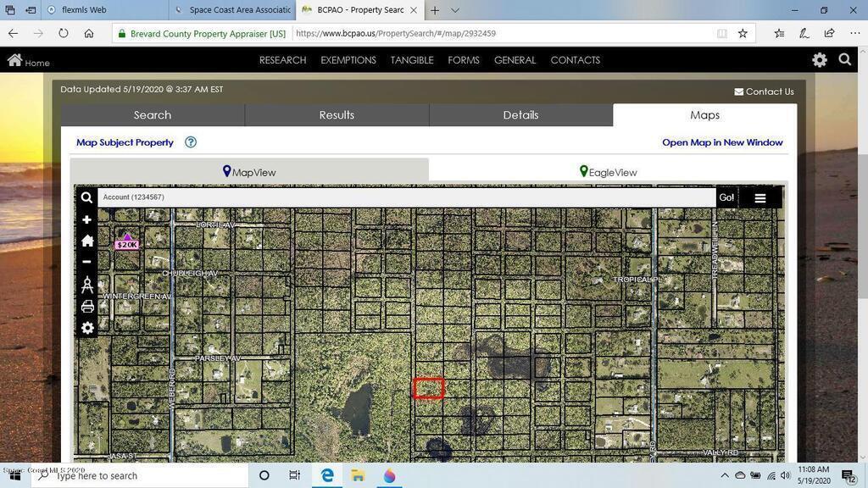Viewport: 868px width, 488px height.
Task: Click Open Map in New Window link
Action: coord(722,142)
